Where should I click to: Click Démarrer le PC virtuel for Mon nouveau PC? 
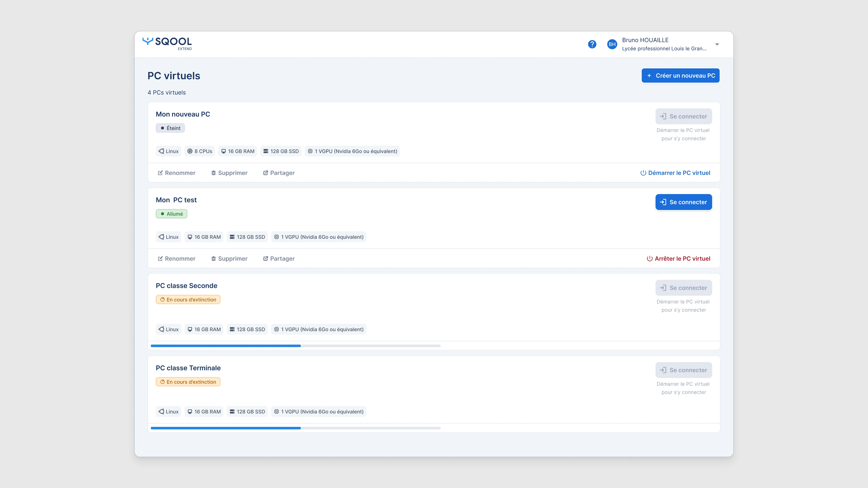point(679,173)
